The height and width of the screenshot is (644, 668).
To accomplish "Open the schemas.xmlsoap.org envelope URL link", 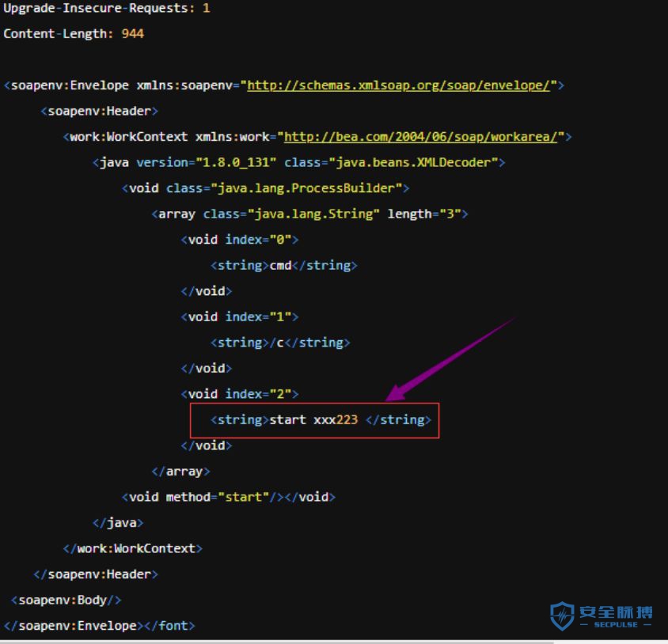I will [x=398, y=85].
